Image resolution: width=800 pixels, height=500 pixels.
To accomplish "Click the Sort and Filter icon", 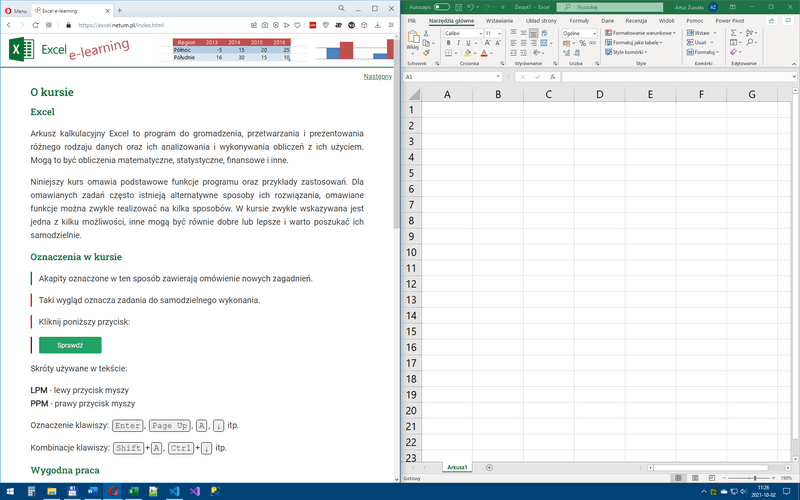I will 748,33.
